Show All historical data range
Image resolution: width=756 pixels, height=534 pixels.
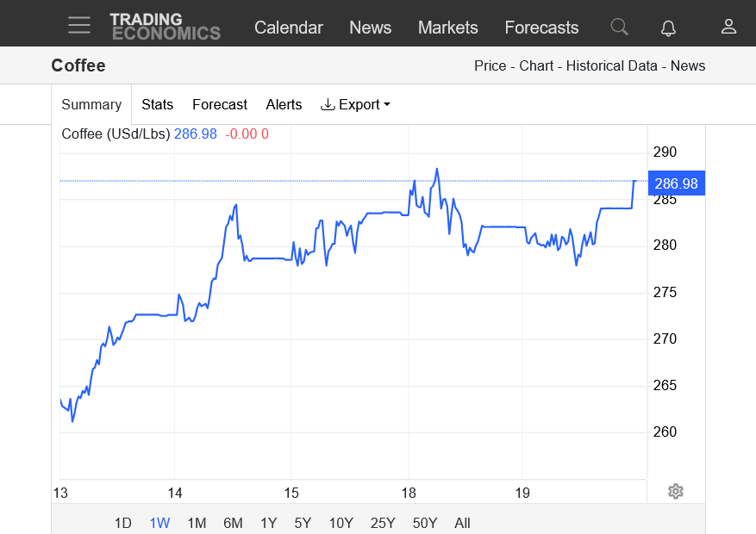pos(462,523)
